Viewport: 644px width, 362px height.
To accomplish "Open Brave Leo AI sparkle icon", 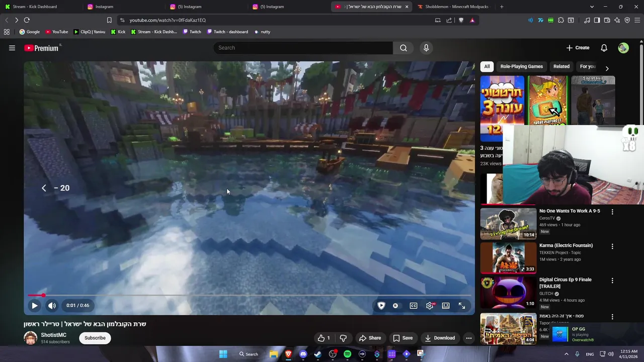I will tap(617, 20).
